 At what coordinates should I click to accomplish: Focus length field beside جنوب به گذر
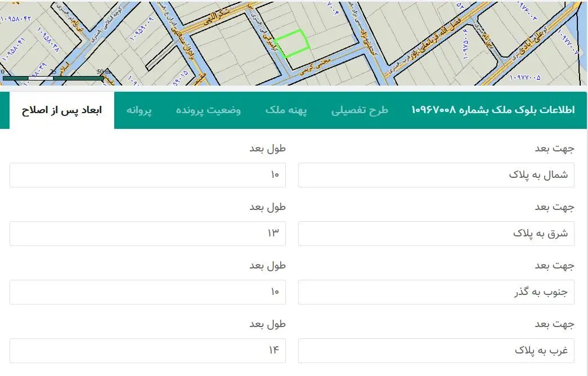click(x=148, y=292)
